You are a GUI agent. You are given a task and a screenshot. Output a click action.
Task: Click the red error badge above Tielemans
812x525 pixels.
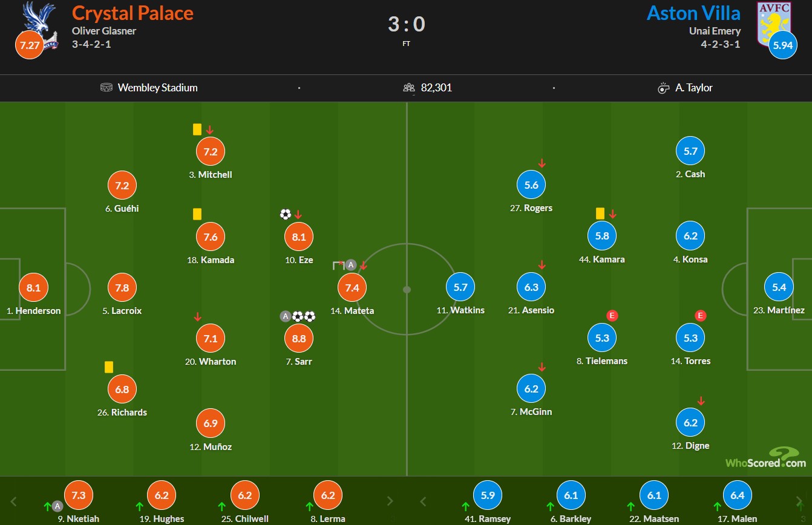(612, 316)
